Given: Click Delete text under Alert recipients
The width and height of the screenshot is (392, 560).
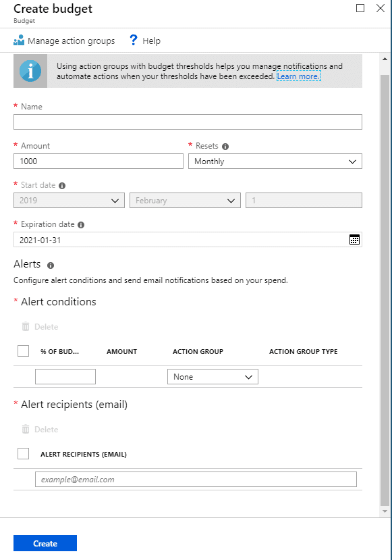Looking at the screenshot, I should coord(47,430).
